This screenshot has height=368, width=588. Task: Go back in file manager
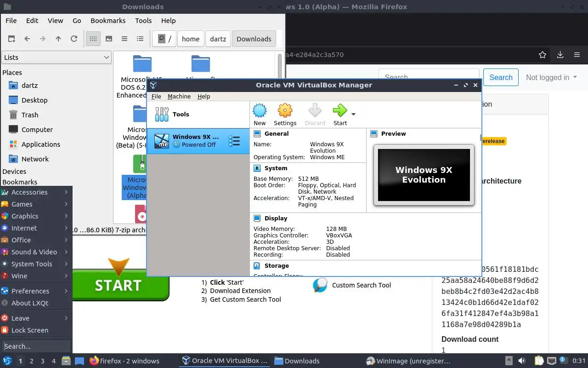27,39
